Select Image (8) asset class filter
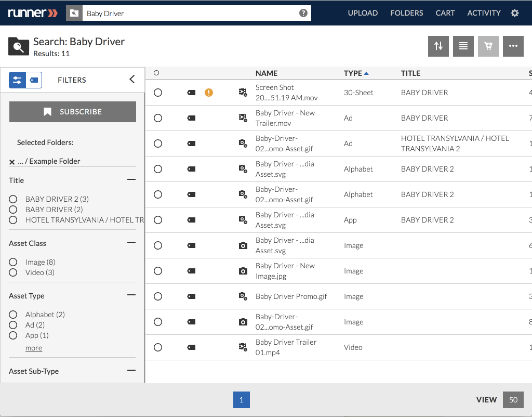The image size is (532, 417). pos(13,262)
